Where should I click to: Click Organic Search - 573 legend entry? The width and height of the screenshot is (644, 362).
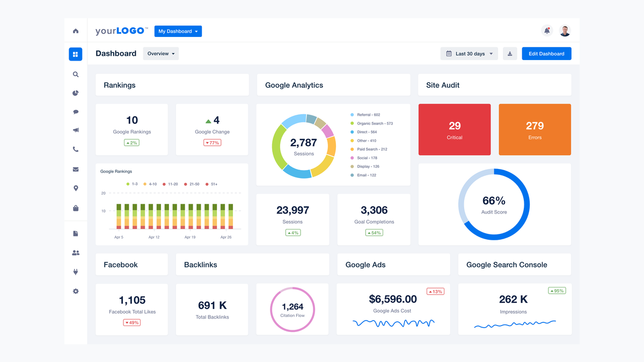372,123
